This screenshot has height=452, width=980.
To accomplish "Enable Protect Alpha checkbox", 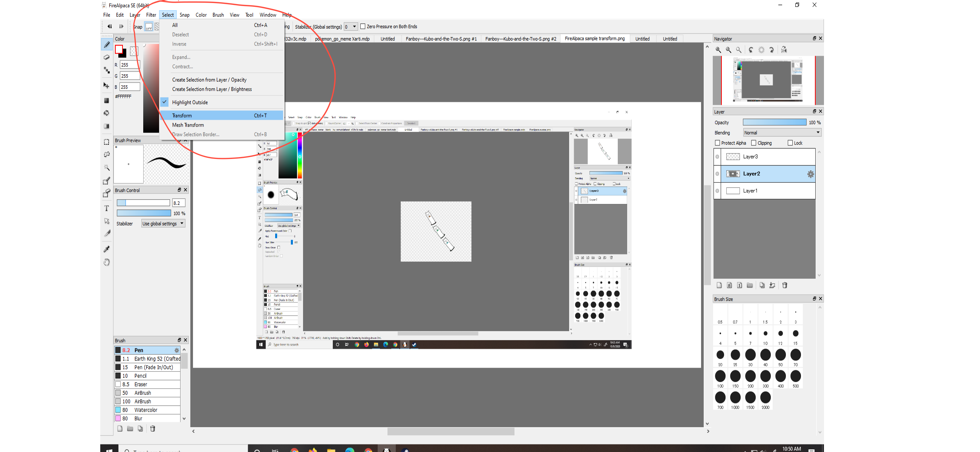I will tap(718, 143).
